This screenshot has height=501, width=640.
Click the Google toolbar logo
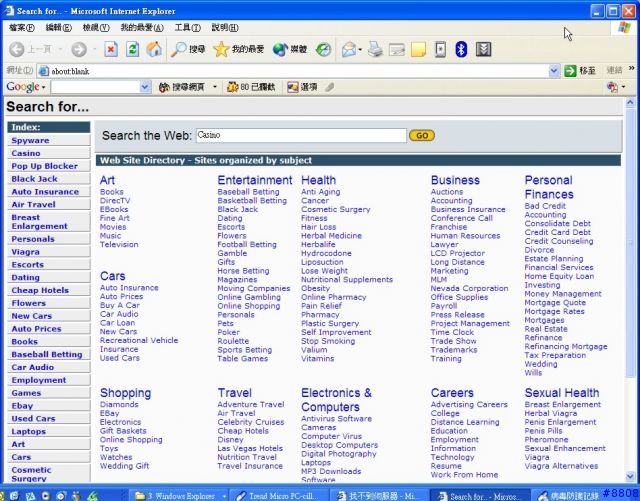click(23, 87)
